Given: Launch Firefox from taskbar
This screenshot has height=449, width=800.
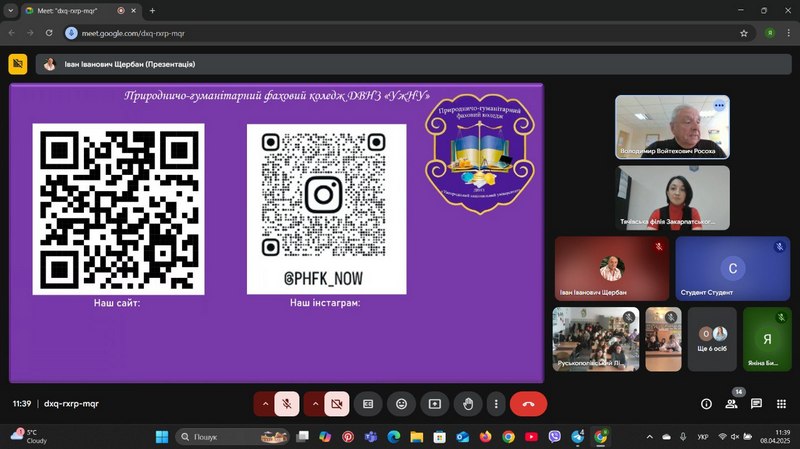Looking at the screenshot, I should coord(485,437).
